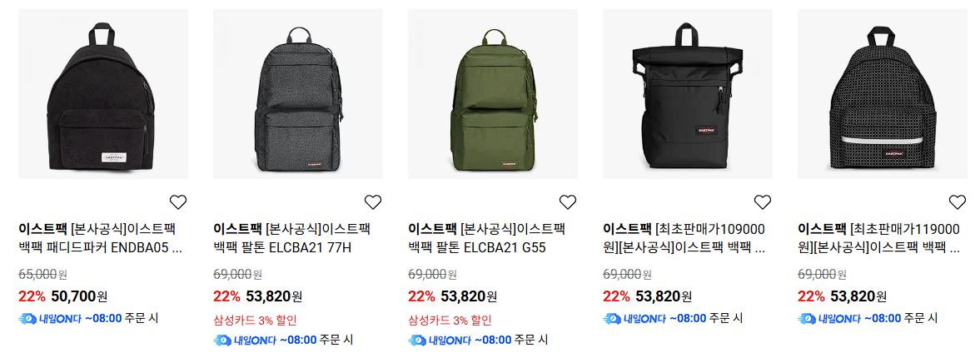The height and width of the screenshot is (363, 980).
Task: Open the black rolltop backpack image
Action: pyautogui.click(x=688, y=94)
